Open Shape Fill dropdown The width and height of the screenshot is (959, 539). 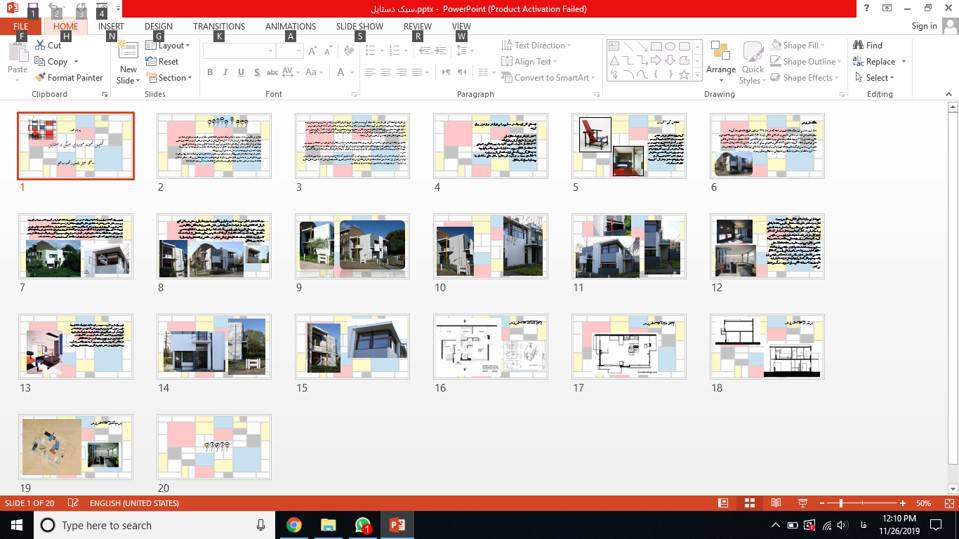pos(798,45)
